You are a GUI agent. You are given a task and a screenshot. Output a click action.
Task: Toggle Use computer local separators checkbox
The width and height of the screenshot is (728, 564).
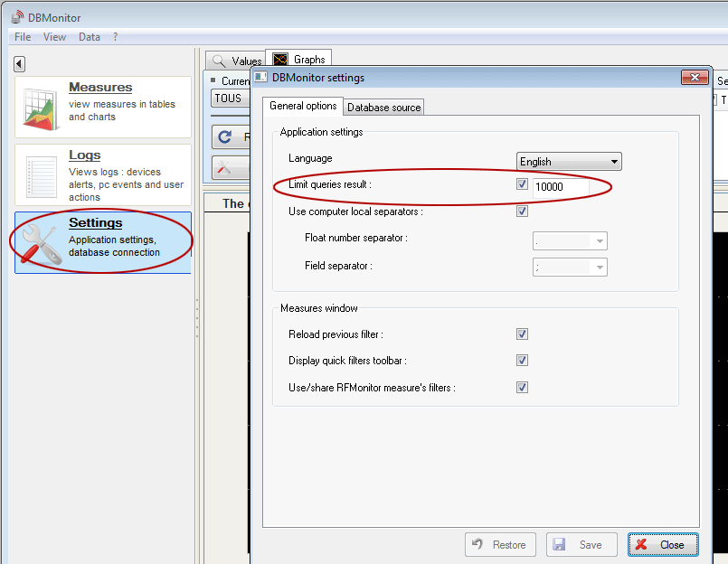tap(523, 211)
